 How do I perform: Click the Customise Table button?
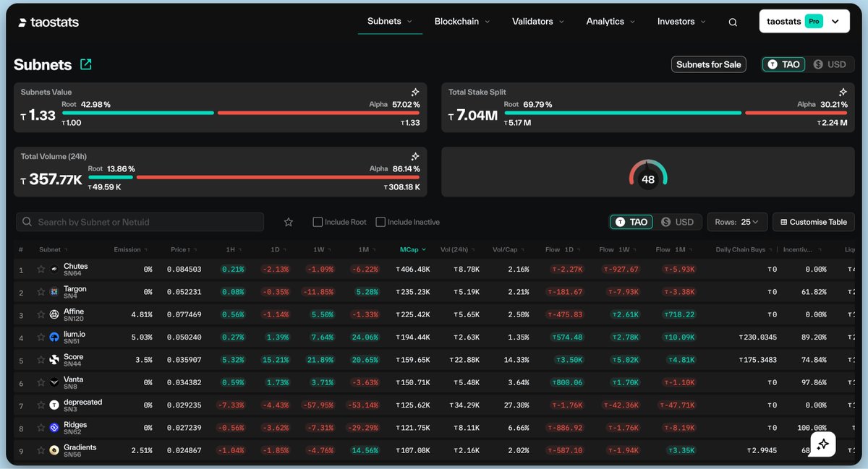[x=813, y=222]
